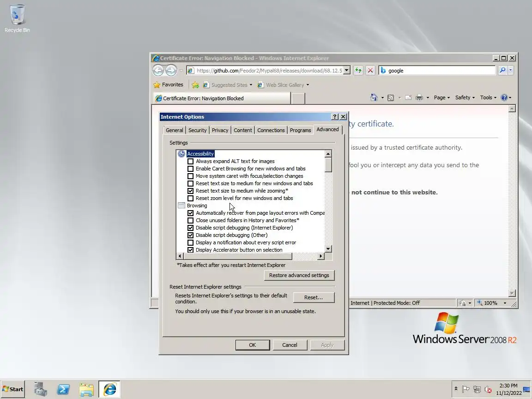Check Reset zoom level for new windows
This screenshot has width=532, height=399.
pos(190,198)
